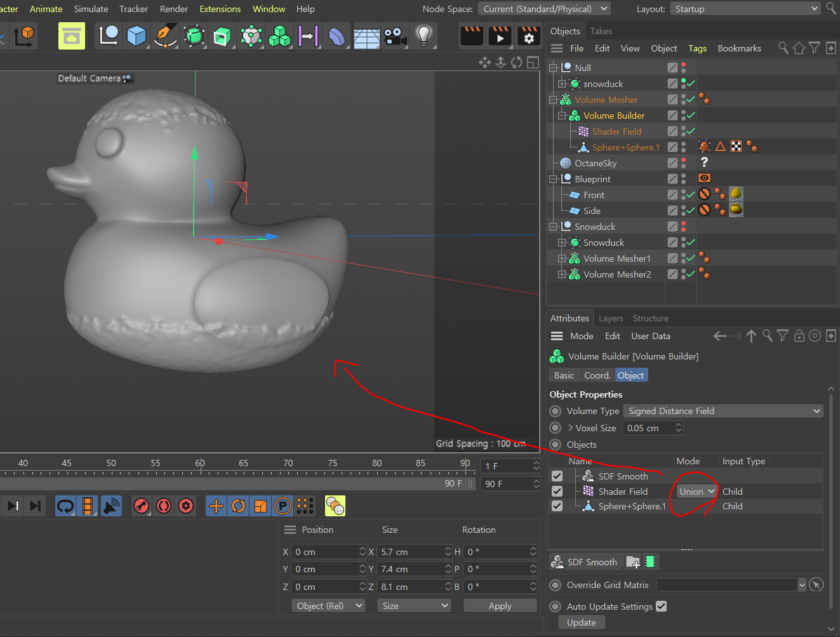Image resolution: width=840 pixels, height=637 pixels.
Task: Switch to the Takes tab
Action: click(601, 31)
